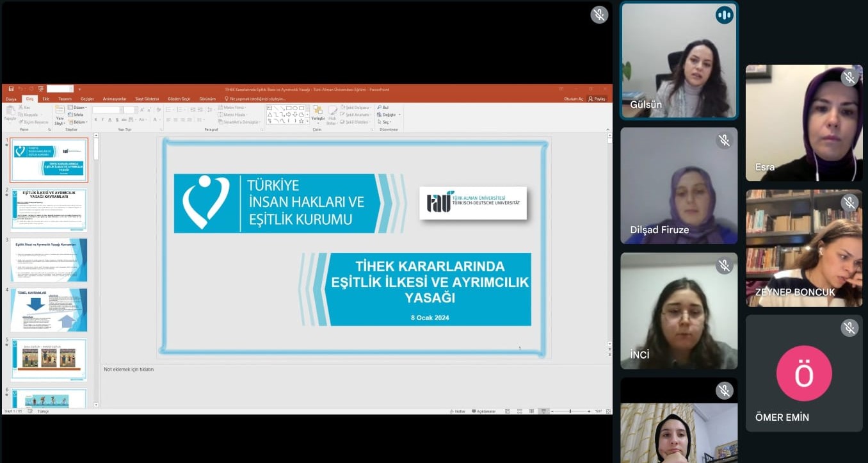Switch to normal view in the status bar
The height and width of the screenshot is (463, 868).
(508, 411)
